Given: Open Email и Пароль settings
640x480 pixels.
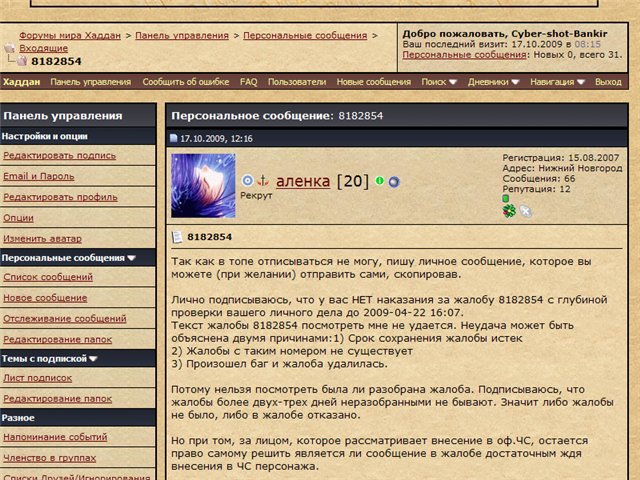Looking at the screenshot, I should (x=39, y=176).
